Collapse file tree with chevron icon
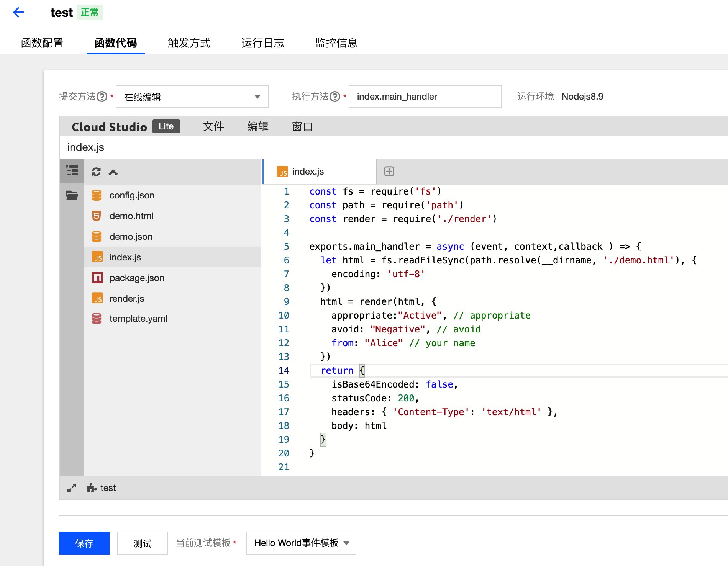 coord(113,172)
